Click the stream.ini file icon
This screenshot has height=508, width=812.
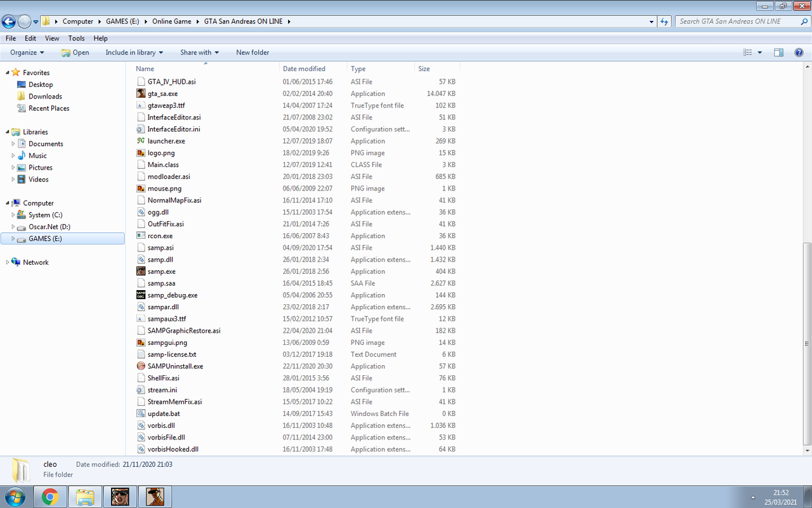tap(141, 390)
